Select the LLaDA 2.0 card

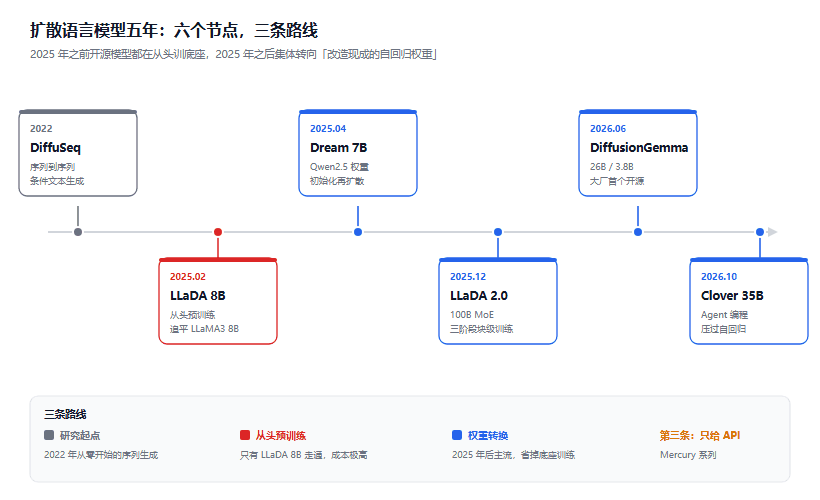(x=498, y=301)
